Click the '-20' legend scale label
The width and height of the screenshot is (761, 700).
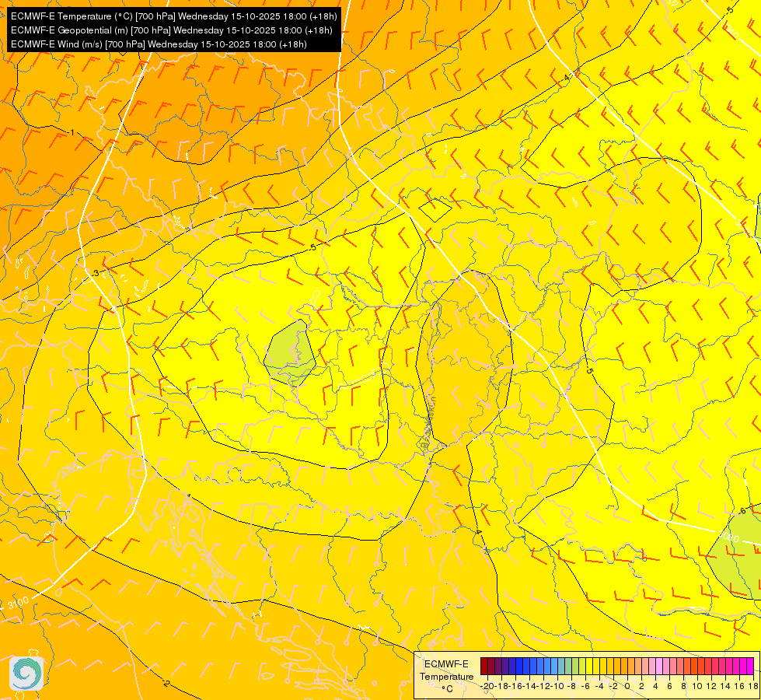(487, 686)
